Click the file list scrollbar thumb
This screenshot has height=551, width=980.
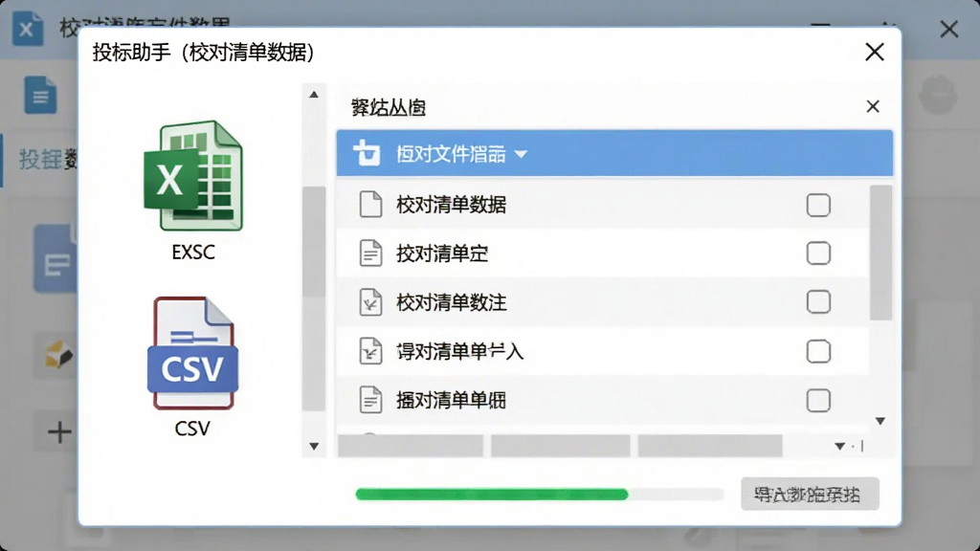tap(880, 253)
